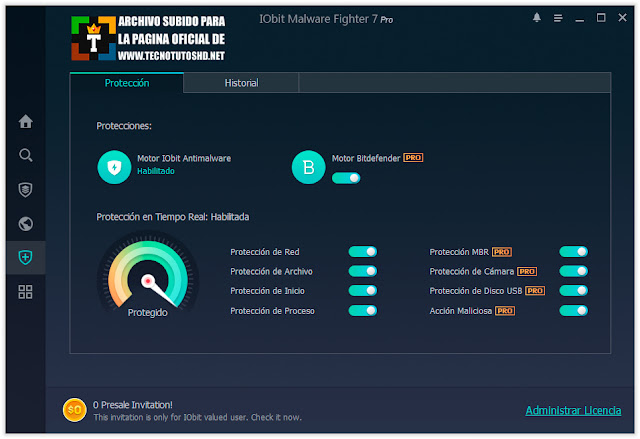640x439 pixels.
Task: Maximize the IObit Malware Fighter window
Action: (601, 18)
